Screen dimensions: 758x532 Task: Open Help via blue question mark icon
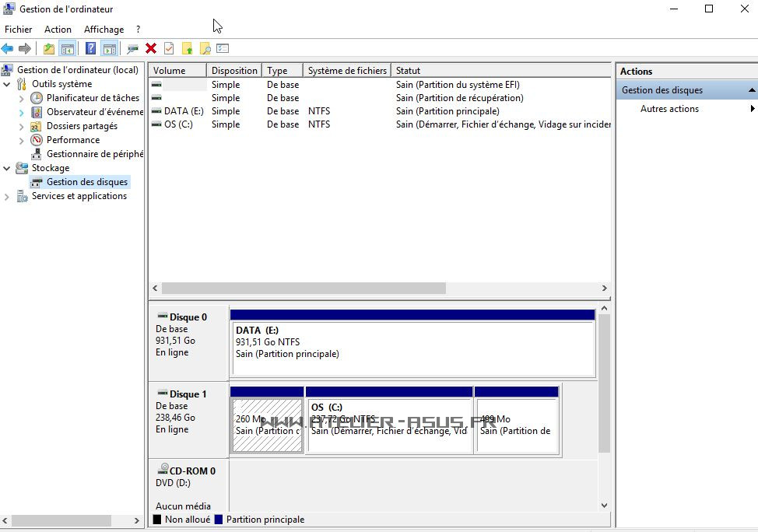[x=90, y=49]
